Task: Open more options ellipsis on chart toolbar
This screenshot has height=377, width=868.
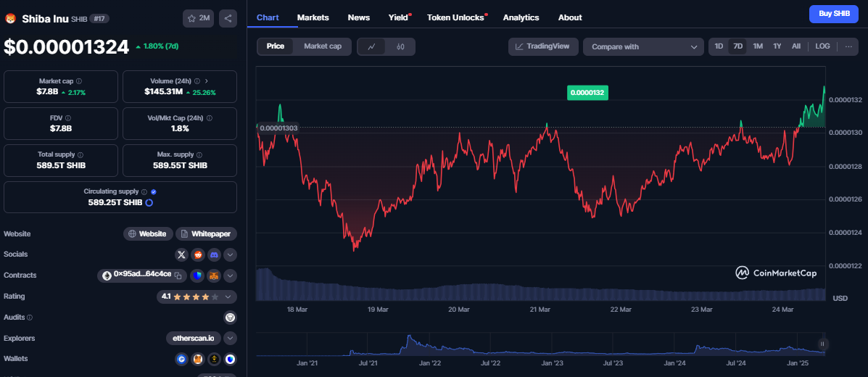Action: (x=848, y=46)
